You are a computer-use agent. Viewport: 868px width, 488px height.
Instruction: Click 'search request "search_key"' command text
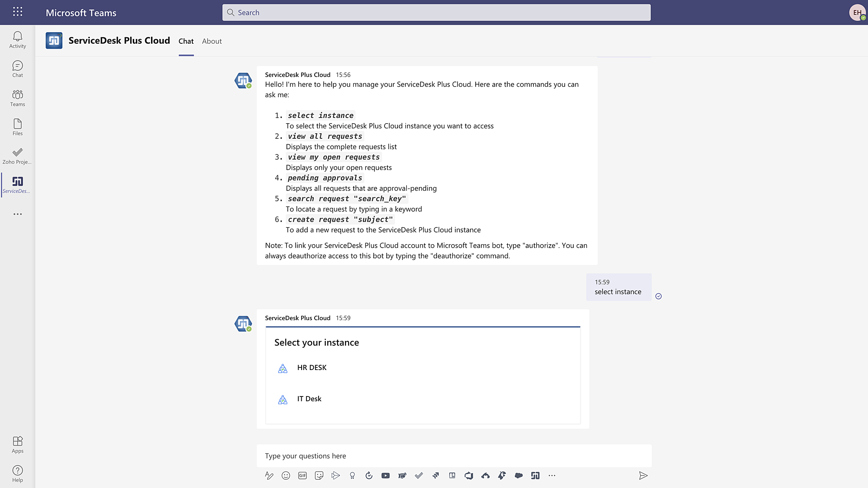[x=347, y=199]
